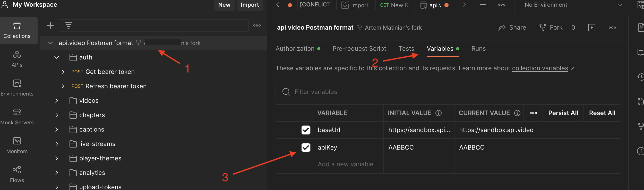Click the INITIAL VALUE info icon
This screenshot has height=190, width=644.
coord(439,113)
